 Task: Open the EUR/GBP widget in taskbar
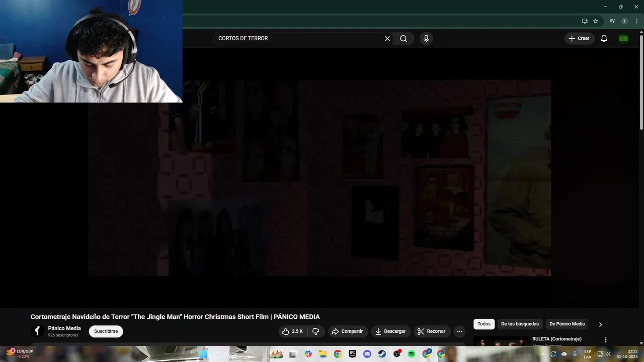20,354
